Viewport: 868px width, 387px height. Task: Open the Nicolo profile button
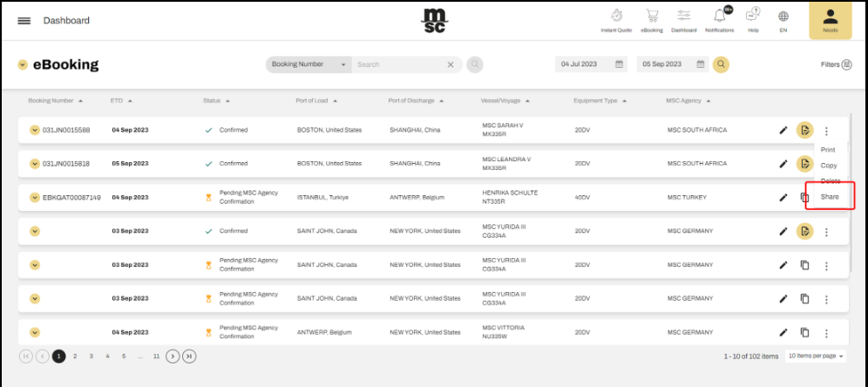[830, 21]
